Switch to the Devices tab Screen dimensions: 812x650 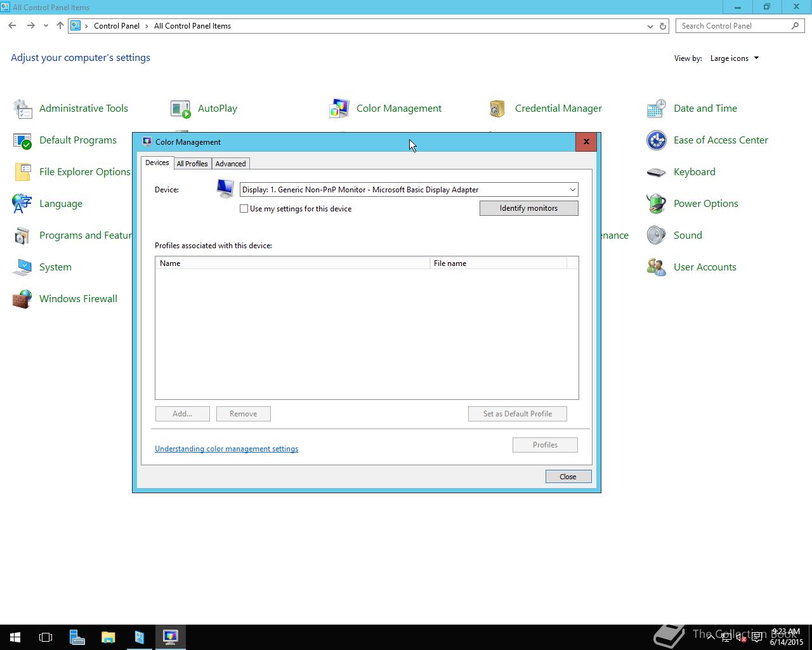pyautogui.click(x=157, y=162)
